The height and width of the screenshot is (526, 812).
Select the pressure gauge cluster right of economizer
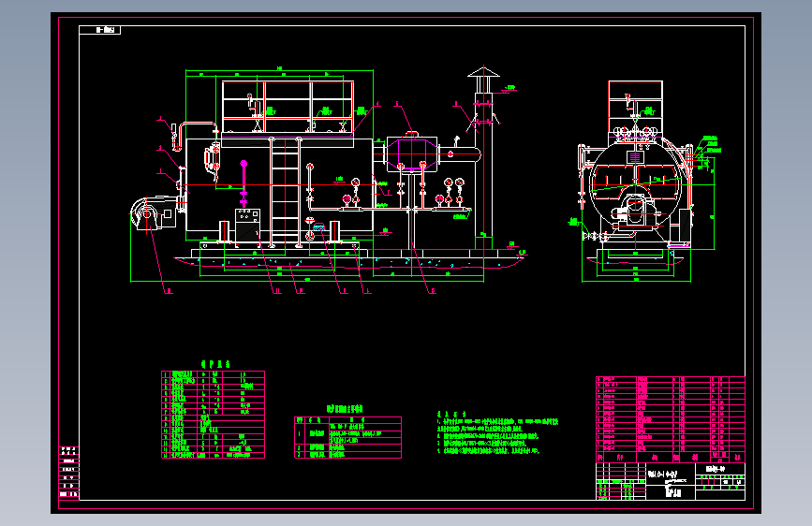point(450,193)
